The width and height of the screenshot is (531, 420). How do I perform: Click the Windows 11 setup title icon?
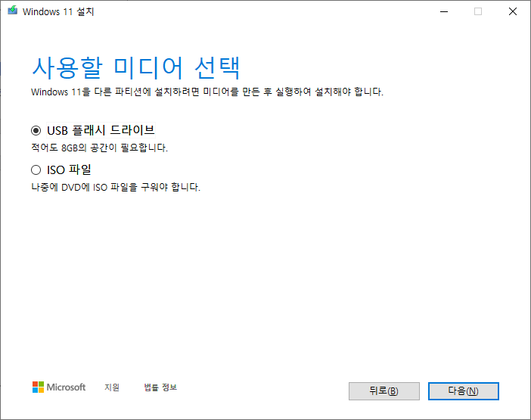pos(13,11)
